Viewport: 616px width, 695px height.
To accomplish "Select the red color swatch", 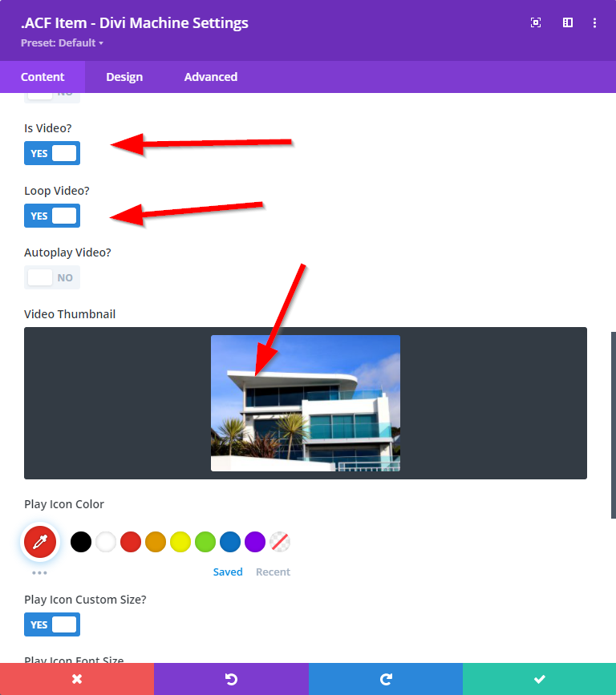I will (131, 542).
